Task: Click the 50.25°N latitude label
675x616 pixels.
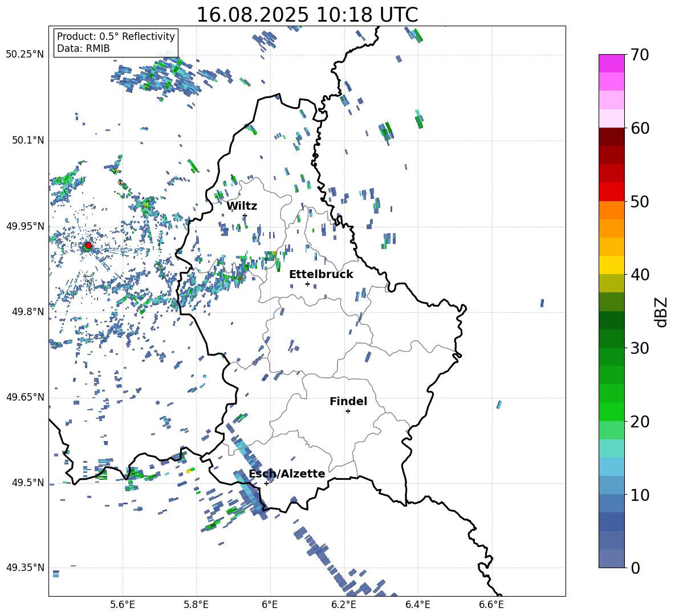Action: [25, 55]
